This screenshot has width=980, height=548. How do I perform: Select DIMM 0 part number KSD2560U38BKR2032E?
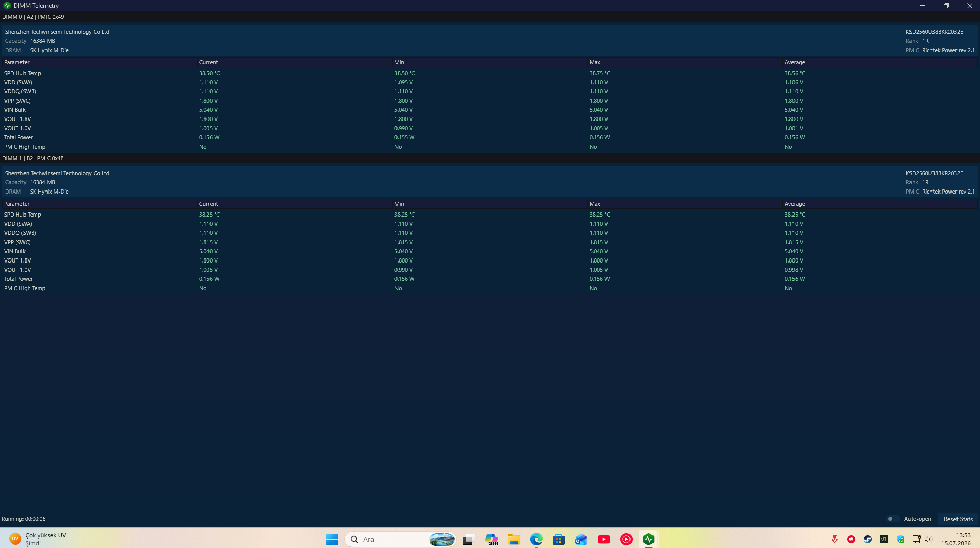coord(935,32)
